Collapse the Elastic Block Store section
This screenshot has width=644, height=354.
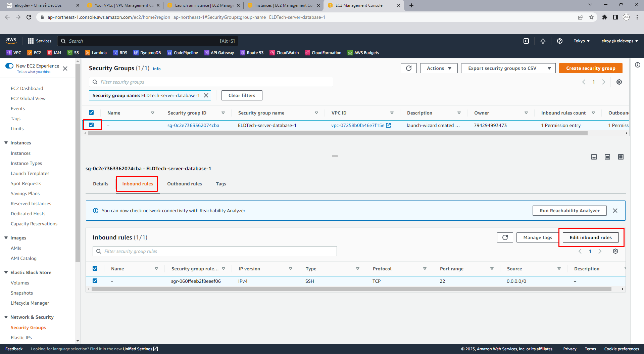(x=6, y=272)
